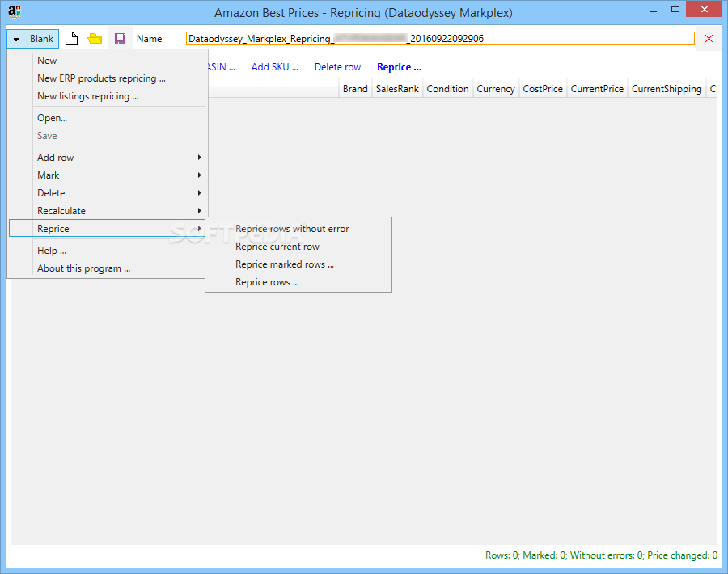Choose New from the menu
Screen dimensions: 728x574
[108, 61]
